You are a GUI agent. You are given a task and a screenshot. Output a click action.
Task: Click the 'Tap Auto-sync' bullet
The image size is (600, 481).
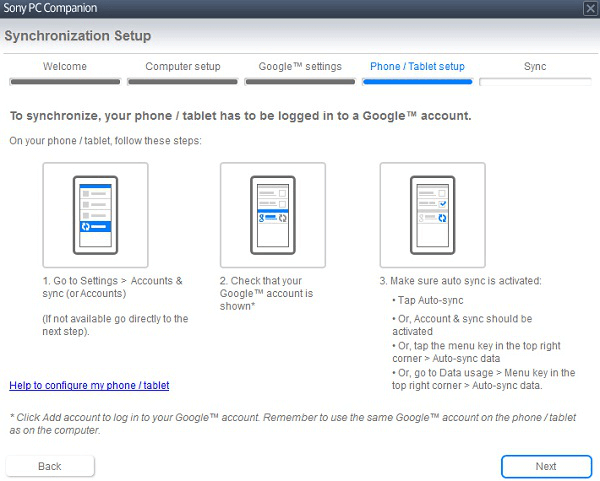point(428,300)
